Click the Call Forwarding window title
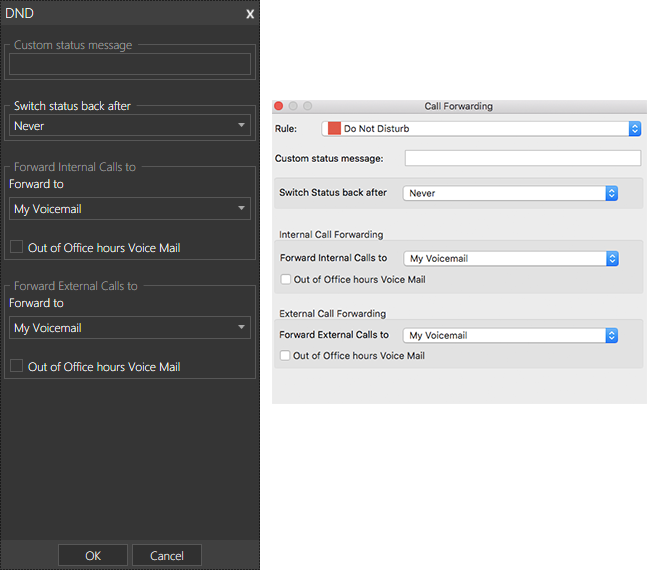647x570 pixels. click(458, 106)
